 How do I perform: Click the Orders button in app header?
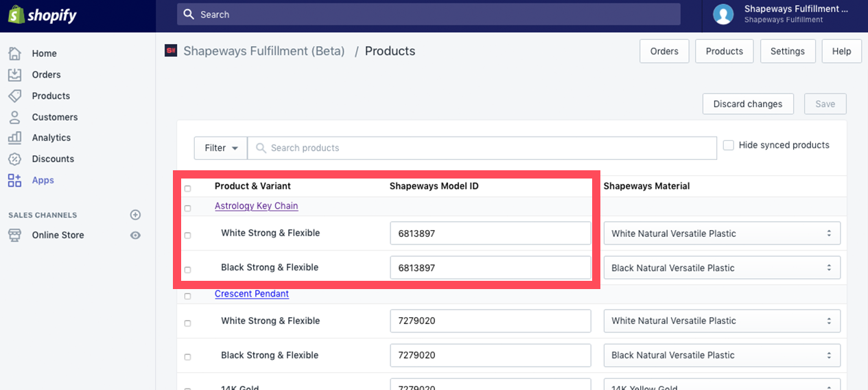pos(664,51)
